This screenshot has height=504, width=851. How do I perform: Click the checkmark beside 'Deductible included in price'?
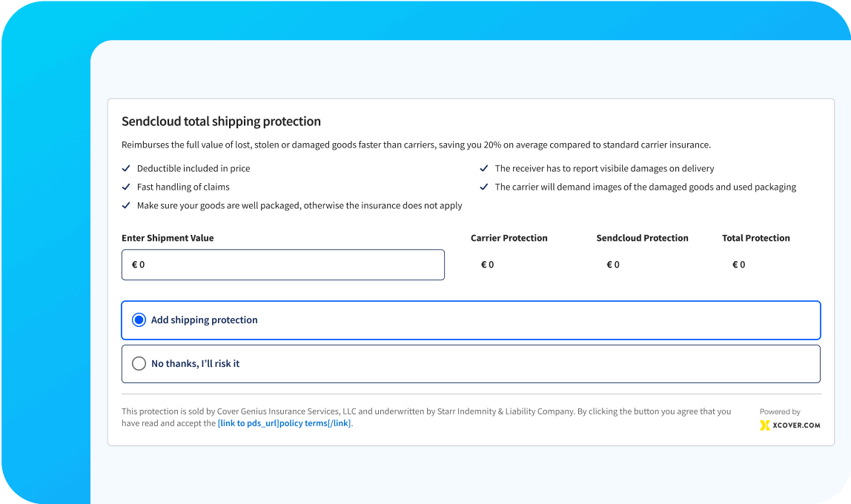coord(126,168)
